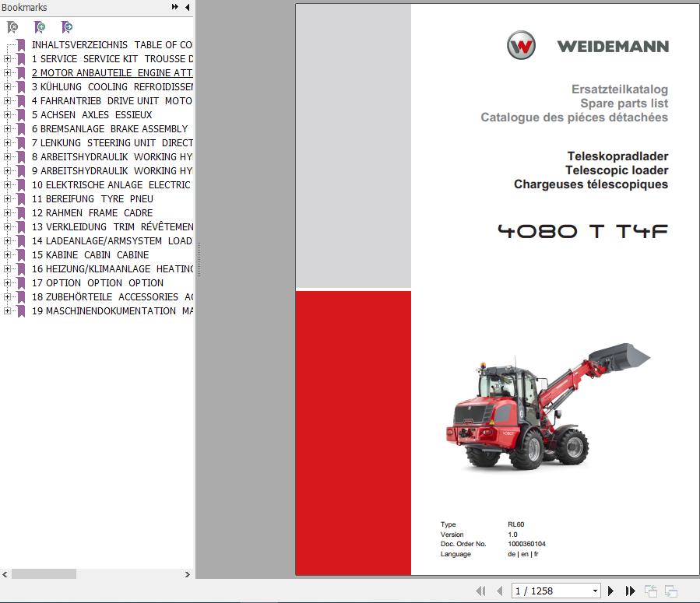The height and width of the screenshot is (603, 700).
Task: Select 15 KABINE CABIN CABINE bookmark
Action: coord(90,254)
